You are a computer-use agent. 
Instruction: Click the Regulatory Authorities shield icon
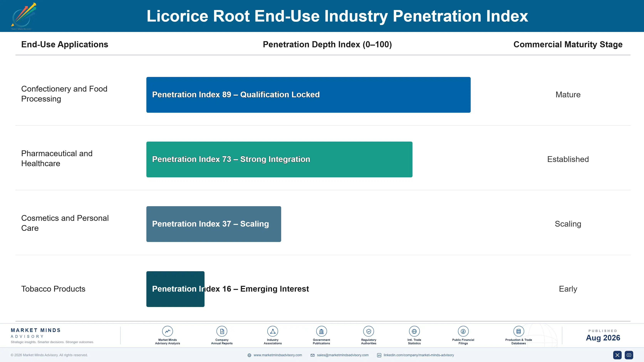click(368, 331)
